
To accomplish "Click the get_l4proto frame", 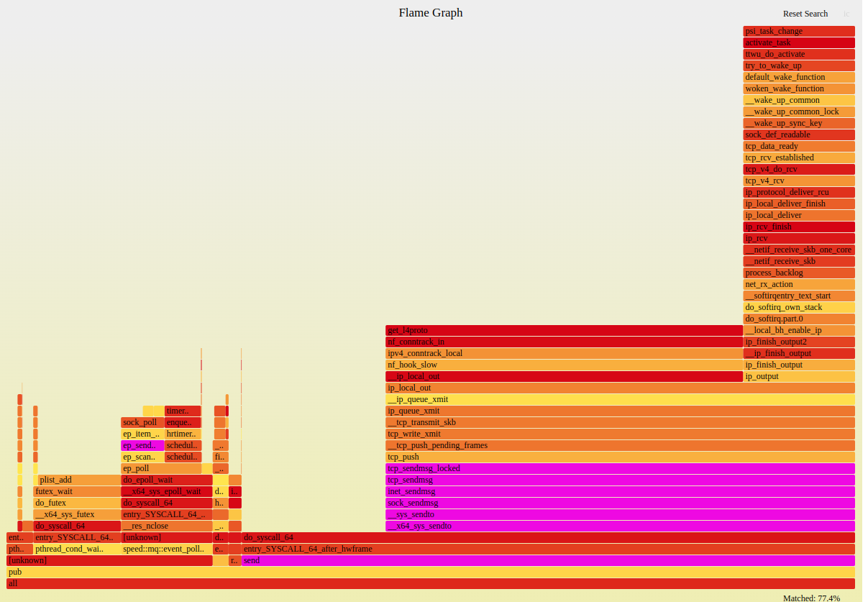I will click(563, 330).
